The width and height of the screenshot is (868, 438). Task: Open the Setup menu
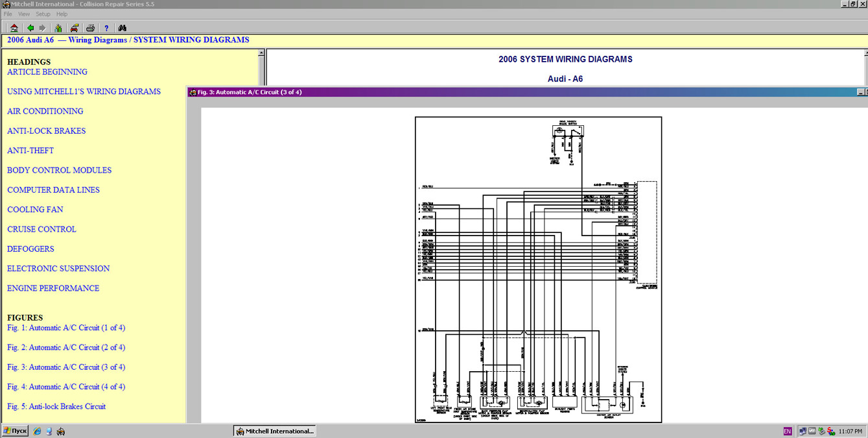click(43, 14)
